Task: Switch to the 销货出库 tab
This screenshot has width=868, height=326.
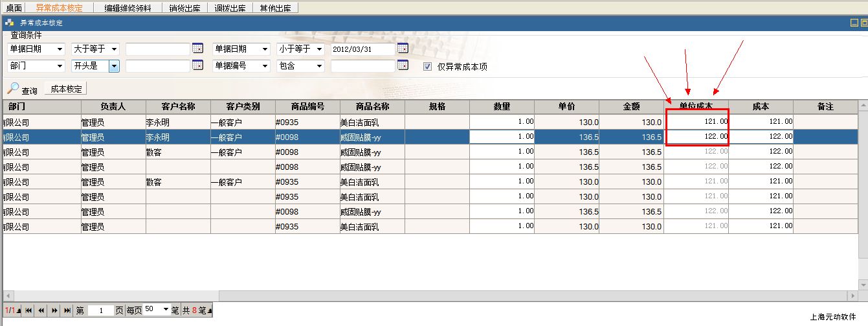Action: tap(184, 8)
